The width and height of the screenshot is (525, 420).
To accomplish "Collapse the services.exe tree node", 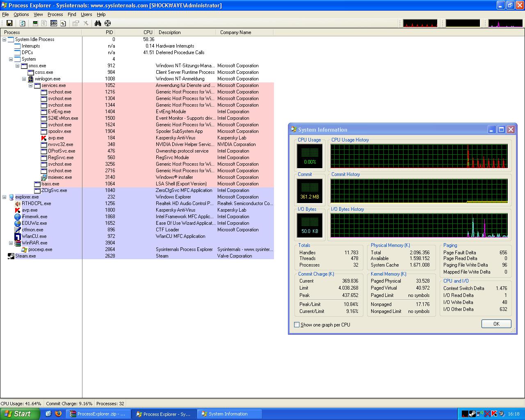I will [31, 85].
